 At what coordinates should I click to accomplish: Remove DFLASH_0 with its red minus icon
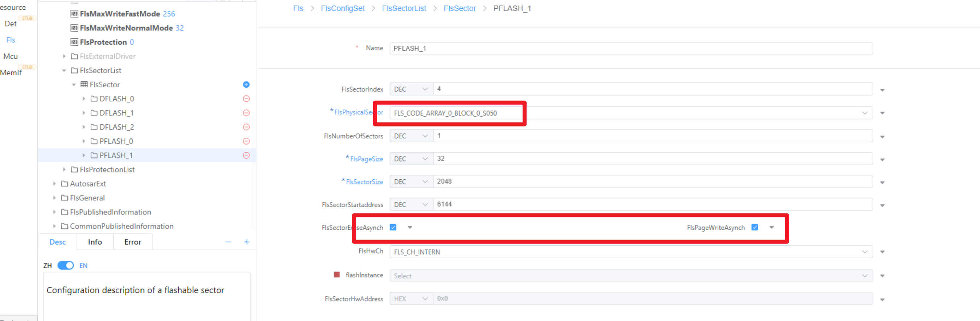pyautogui.click(x=246, y=99)
